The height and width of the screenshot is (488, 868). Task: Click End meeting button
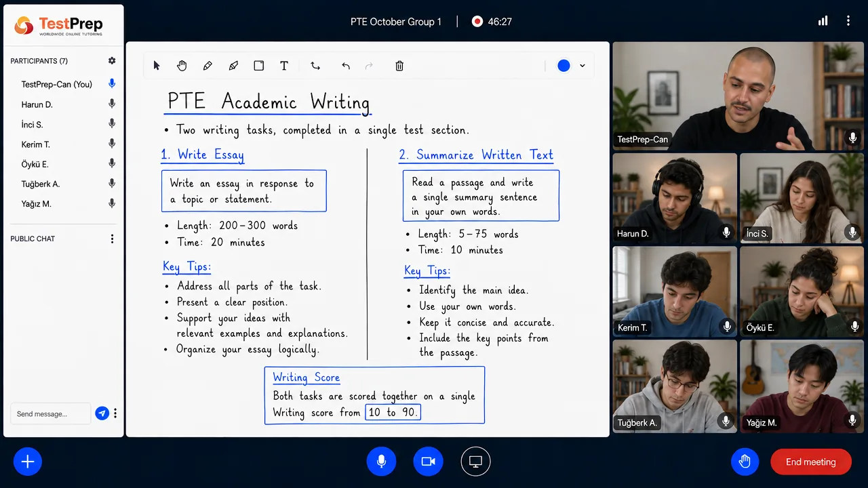811,462
